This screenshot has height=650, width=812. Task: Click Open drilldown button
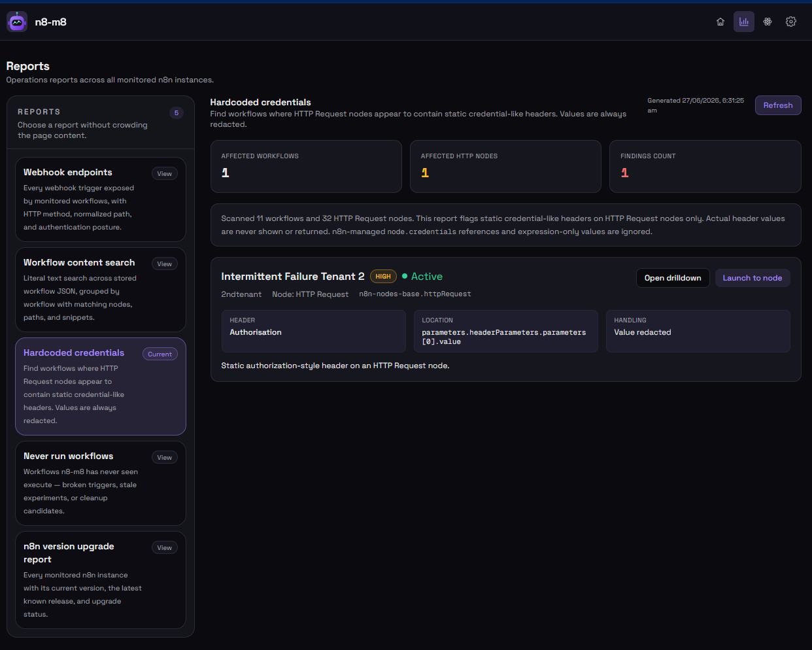[673, 278]
